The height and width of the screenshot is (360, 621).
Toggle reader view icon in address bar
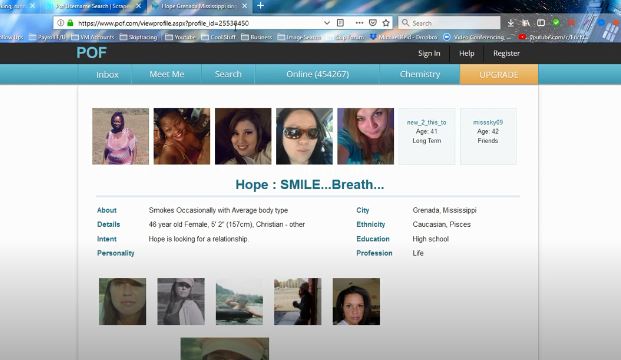340,23
